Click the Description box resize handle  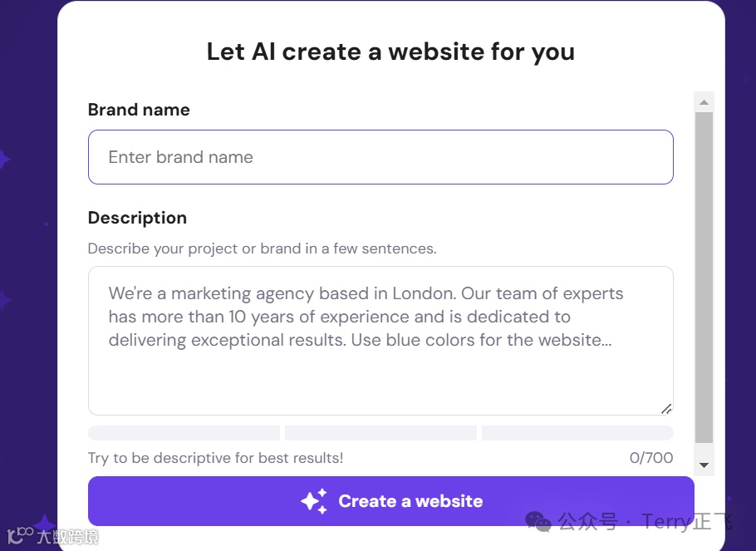pos(665,408)
